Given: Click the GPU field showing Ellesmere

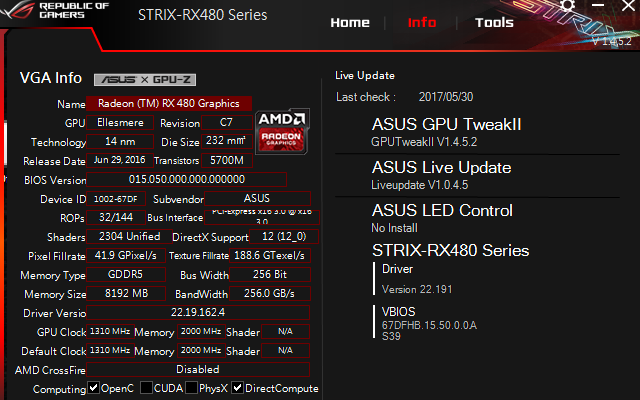Looking at the screenshot, I should tap(120, 122).
